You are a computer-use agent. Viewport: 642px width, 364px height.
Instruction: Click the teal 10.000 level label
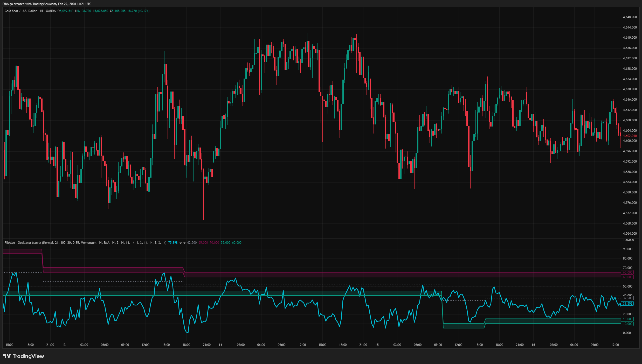click(627, 324)
